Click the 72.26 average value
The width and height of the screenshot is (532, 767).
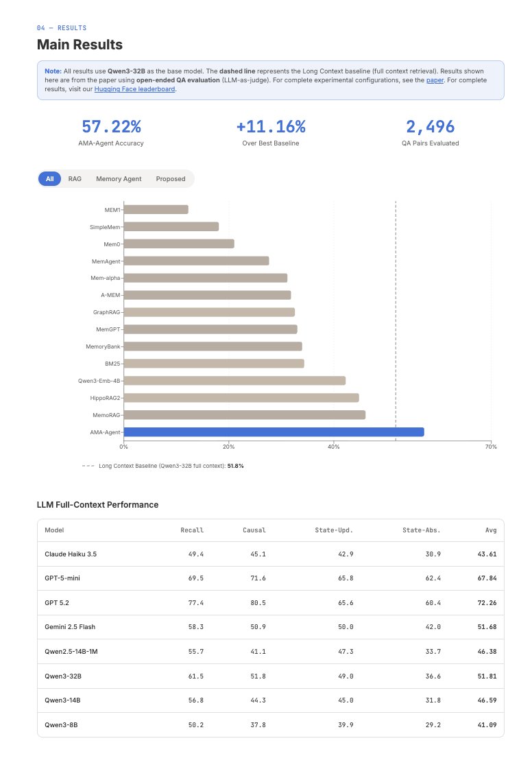coord(487,602)
